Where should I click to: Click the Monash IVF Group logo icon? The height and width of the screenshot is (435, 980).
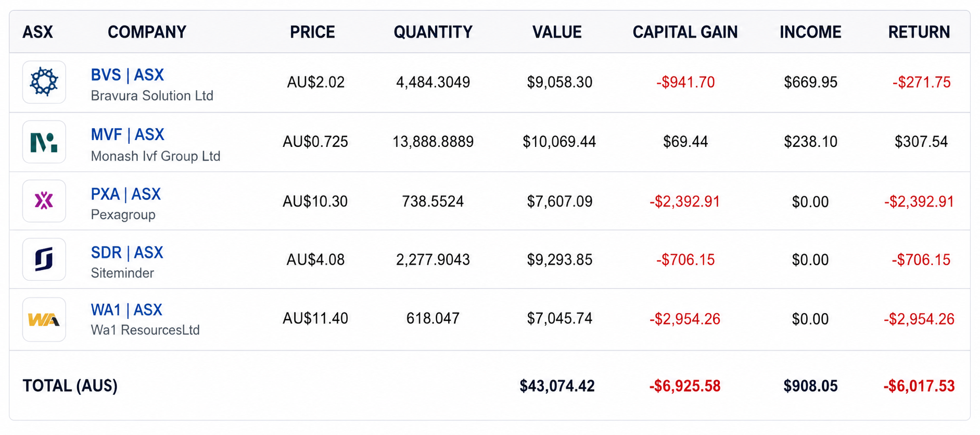tap(44, 142)
